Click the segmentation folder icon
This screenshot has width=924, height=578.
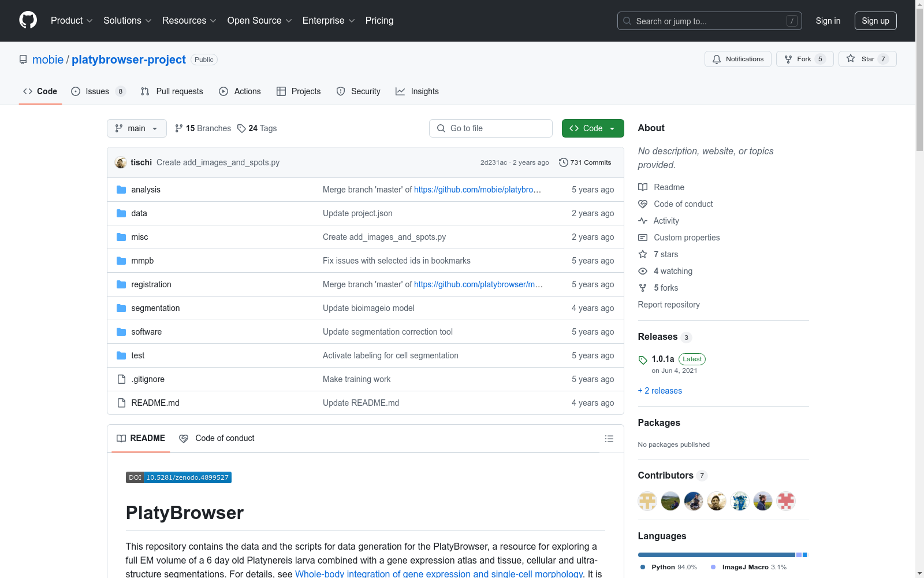pos(121,308)
